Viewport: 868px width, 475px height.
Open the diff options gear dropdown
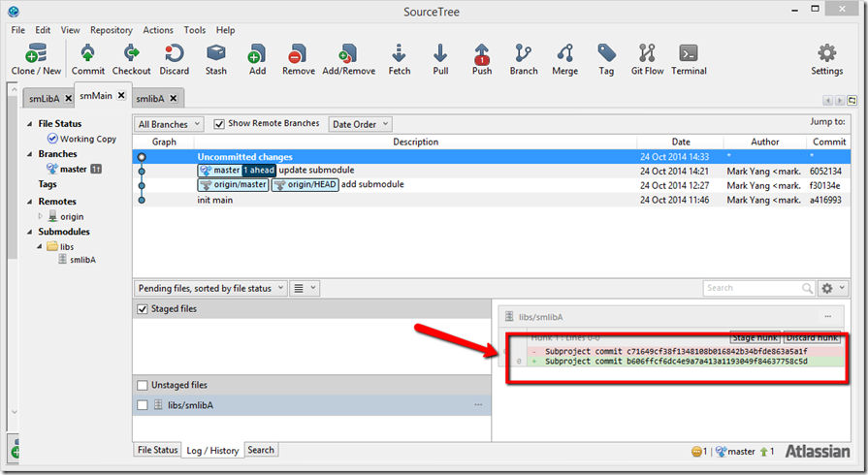pyautogui.click(x=832, y=288)
